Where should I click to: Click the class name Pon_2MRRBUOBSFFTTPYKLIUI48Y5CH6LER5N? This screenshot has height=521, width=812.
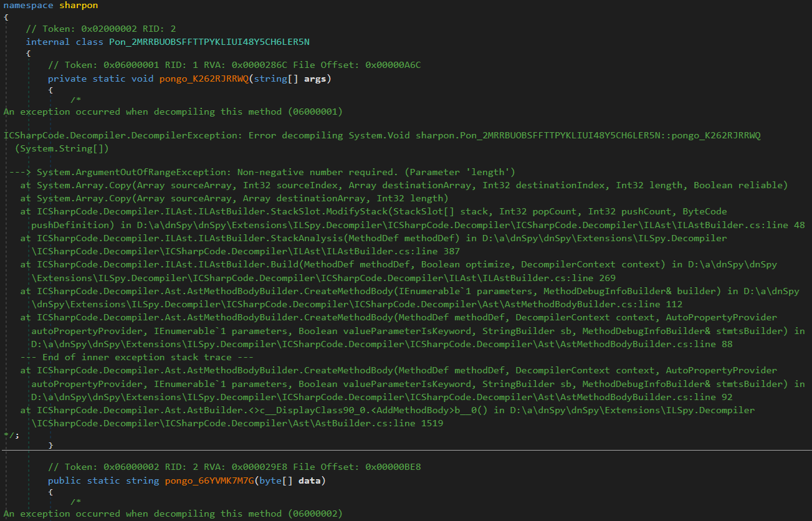209,42
